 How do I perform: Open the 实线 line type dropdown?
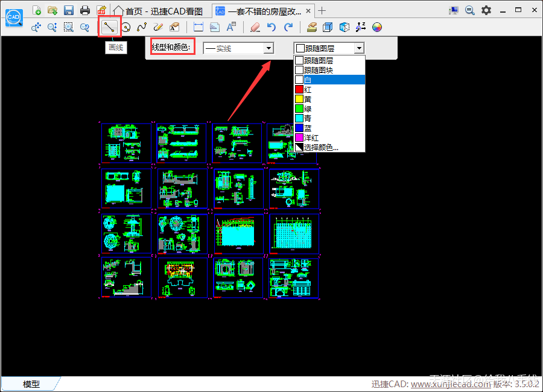(x=238, y=48)
